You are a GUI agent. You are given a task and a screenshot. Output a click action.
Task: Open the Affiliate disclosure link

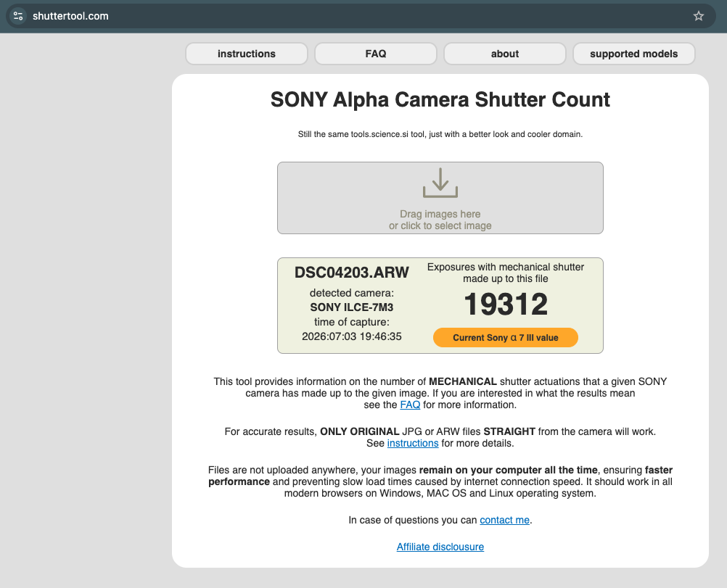(x=440, y=547)
